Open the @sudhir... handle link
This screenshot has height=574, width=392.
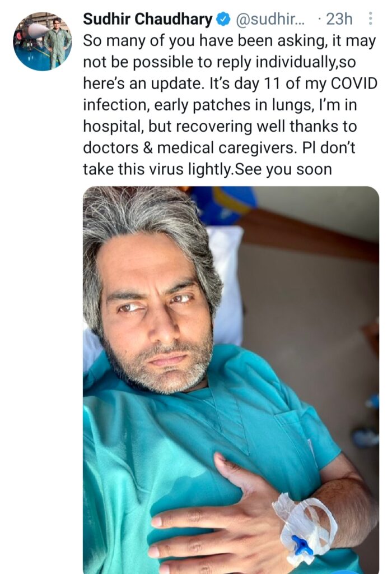point(270,19)
